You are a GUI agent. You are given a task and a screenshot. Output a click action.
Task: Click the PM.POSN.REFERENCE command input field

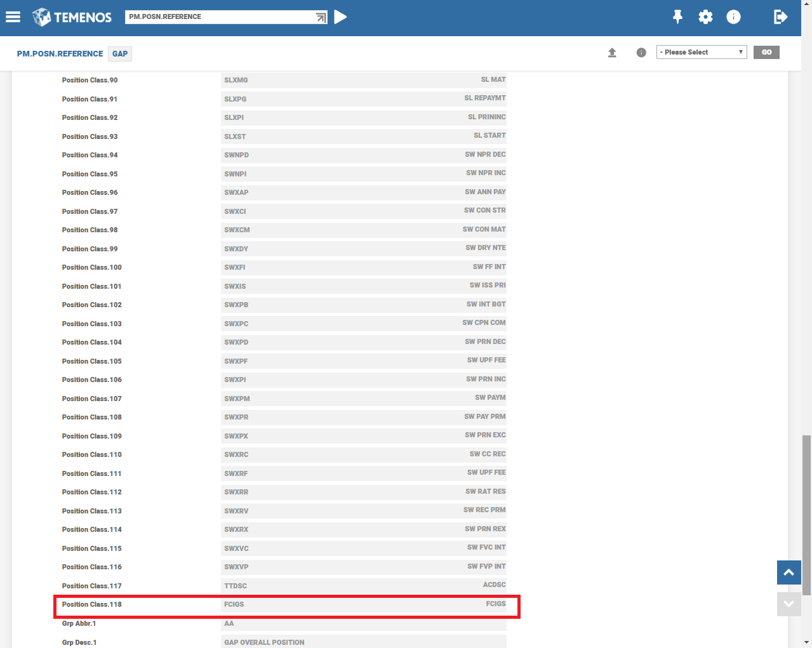pyautogui.click(x=219, y=17)
